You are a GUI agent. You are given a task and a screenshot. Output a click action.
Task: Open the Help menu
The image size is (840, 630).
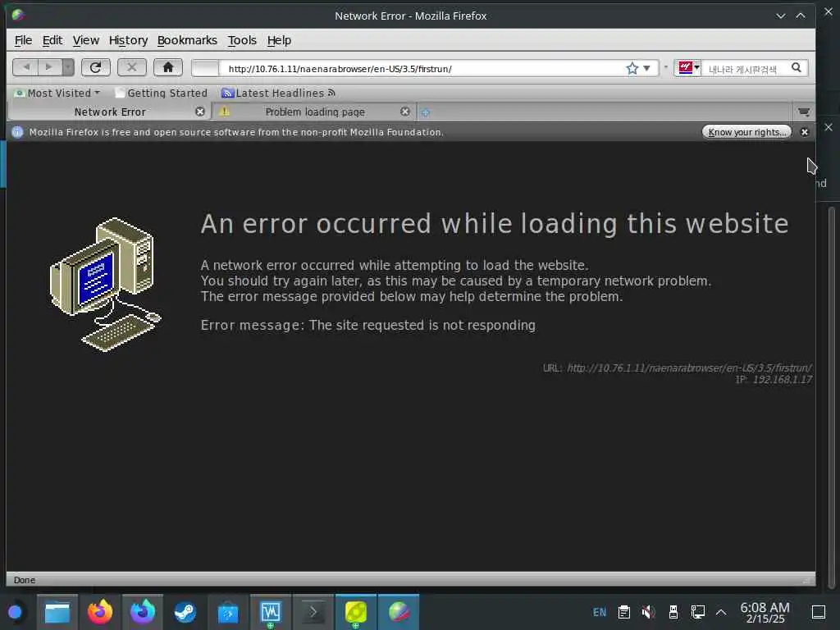(279, 40)
